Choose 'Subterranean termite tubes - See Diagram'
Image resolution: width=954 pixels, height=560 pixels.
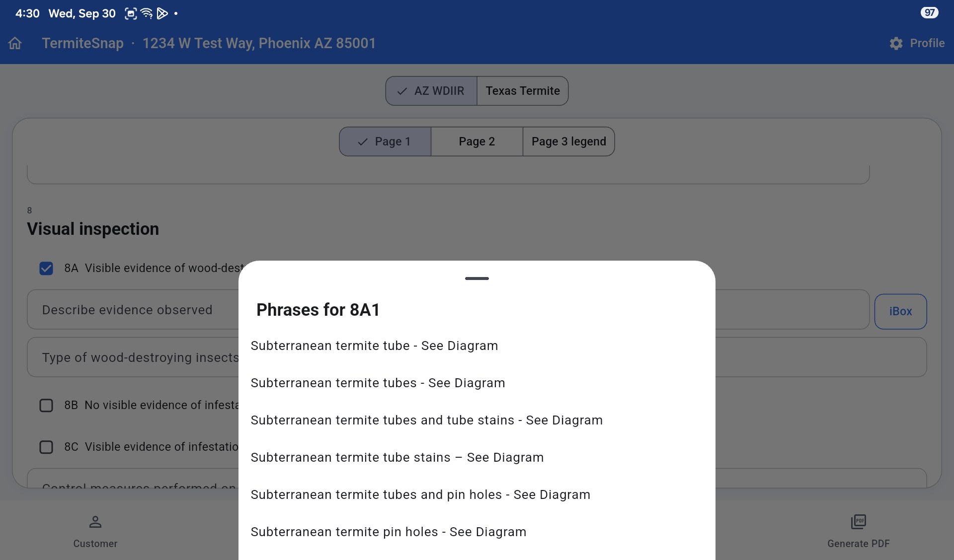coord(477,383)
